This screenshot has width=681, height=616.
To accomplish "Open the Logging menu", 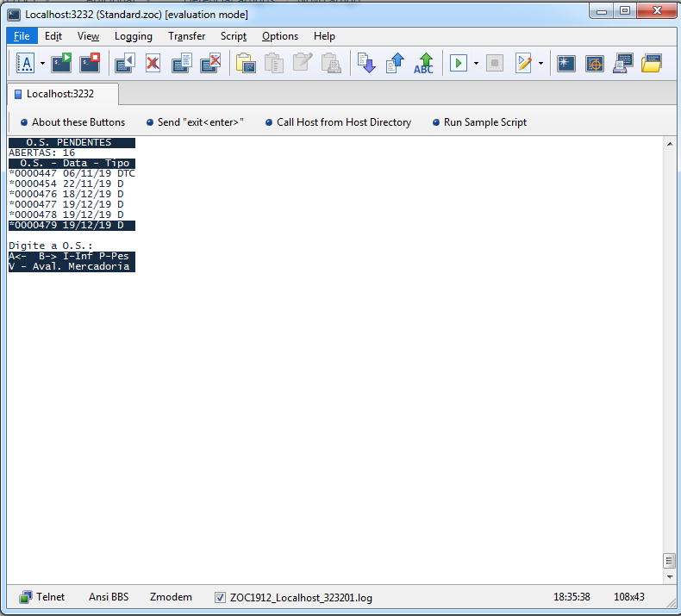I will 134,36.
